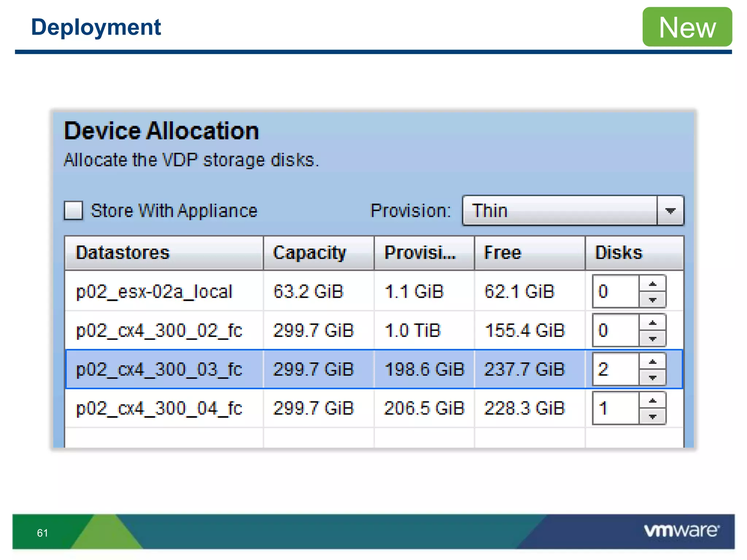Click down arrow for p02_cx4_300_02_fc disks

(x=653, y=339)
